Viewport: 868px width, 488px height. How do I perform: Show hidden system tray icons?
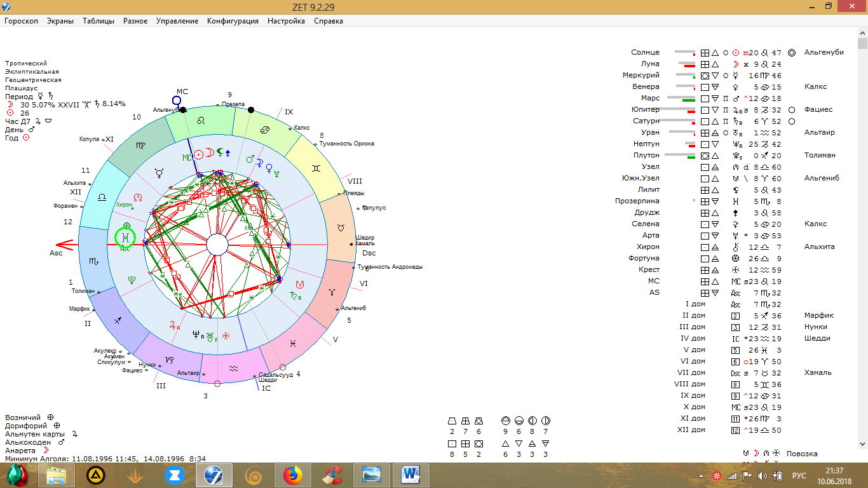tap(702, 476)
